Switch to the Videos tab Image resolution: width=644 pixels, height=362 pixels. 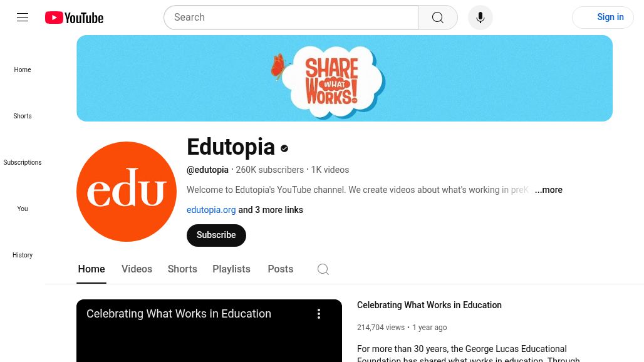click(137, 269)
